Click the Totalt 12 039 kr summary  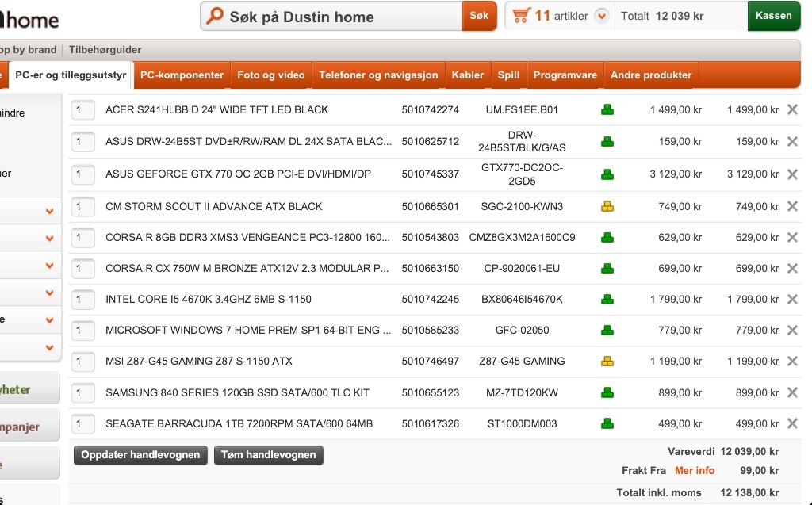click(x=662, y=16)
